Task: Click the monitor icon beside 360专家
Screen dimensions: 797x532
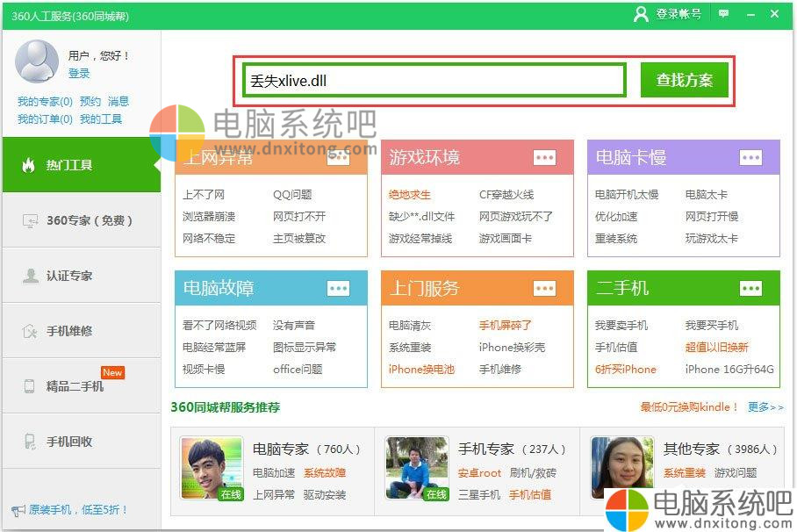Action: pos(30,220)
